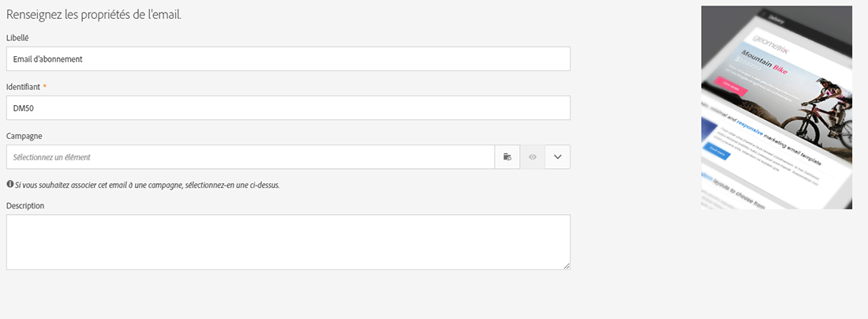This screenshot has width=868, height=319.
Task: Click inside the Description text area
Action: [288, 242]
